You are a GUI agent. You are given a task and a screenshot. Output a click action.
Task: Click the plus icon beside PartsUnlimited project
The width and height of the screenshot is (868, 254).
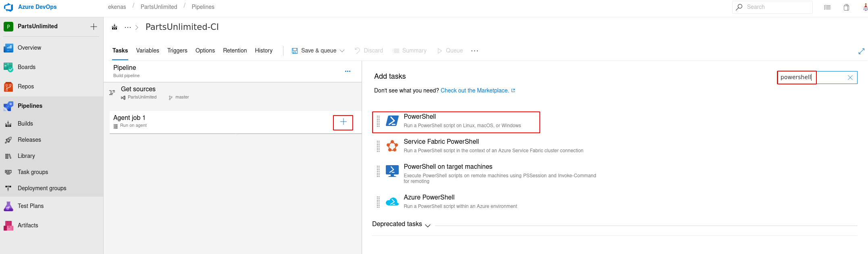coord(94,27)
